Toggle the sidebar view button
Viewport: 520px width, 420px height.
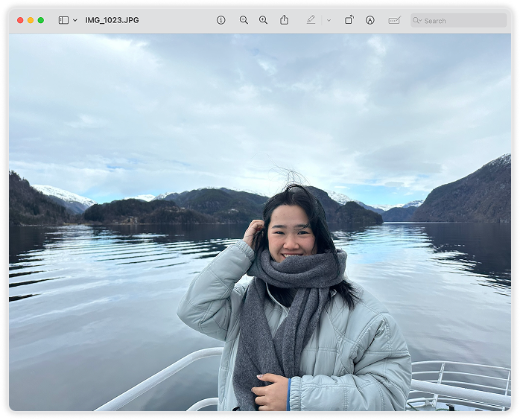pyautogui.click(x=63, y=20)
